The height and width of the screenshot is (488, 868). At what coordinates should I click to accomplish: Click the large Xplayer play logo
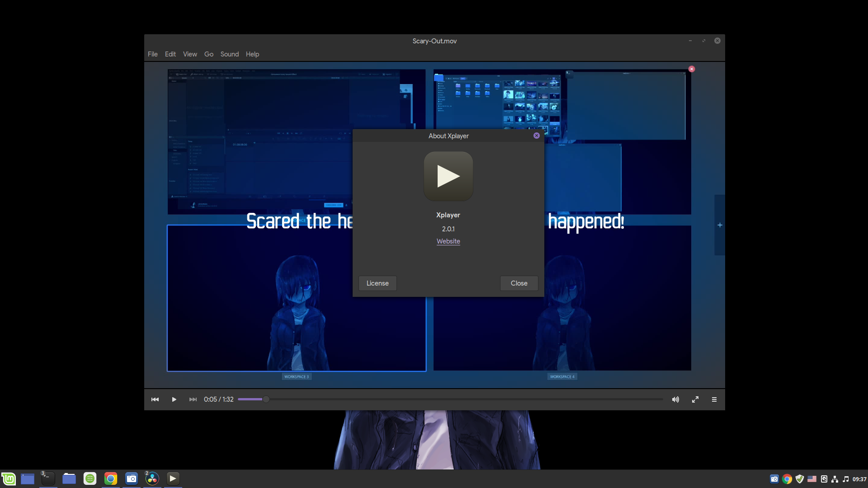[448, 176]
